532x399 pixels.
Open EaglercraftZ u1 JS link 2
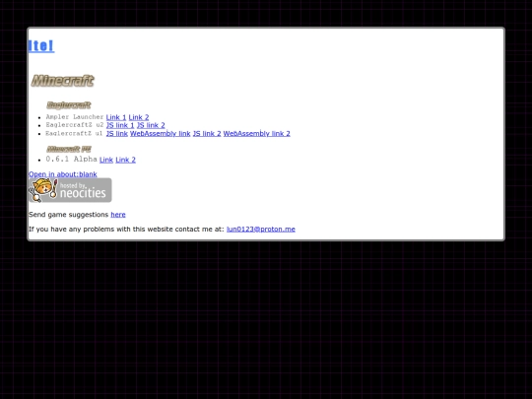pyautogui.click(x=207, y=133)
